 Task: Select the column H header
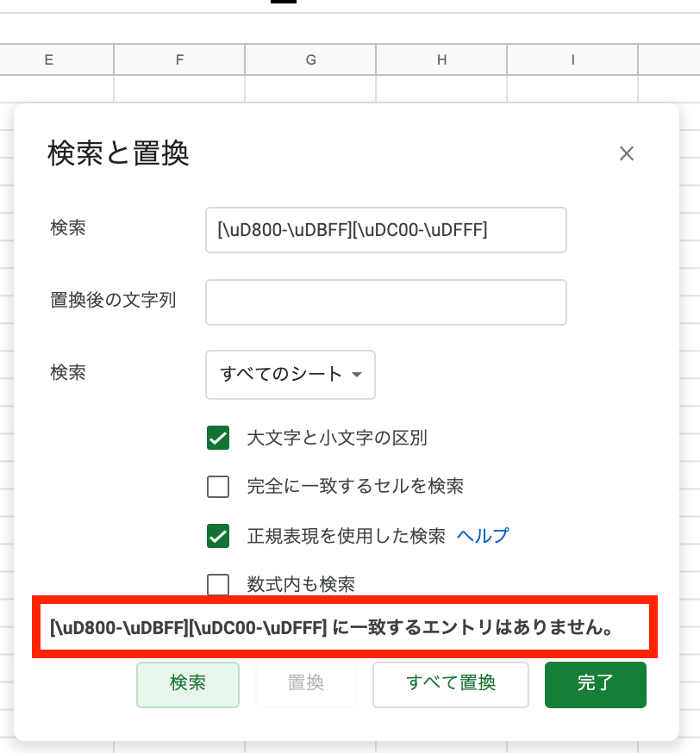[441, 59]
